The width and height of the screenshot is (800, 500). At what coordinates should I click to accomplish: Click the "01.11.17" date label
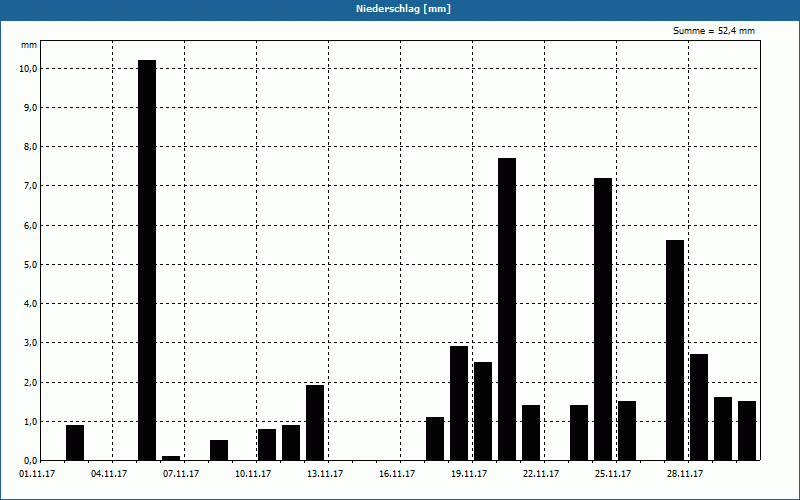(37, 474)
